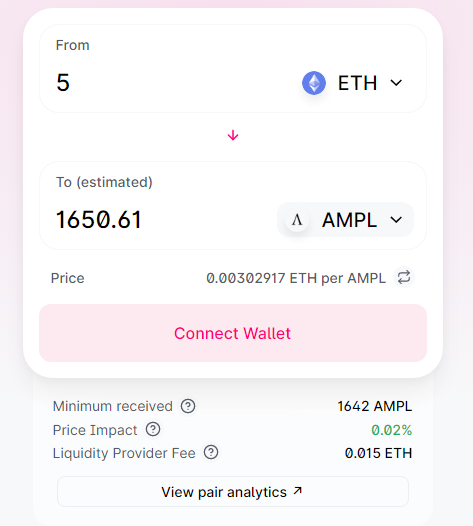
Task: Focus the To estimated amount field 1650.61
Action: point(161,220)
